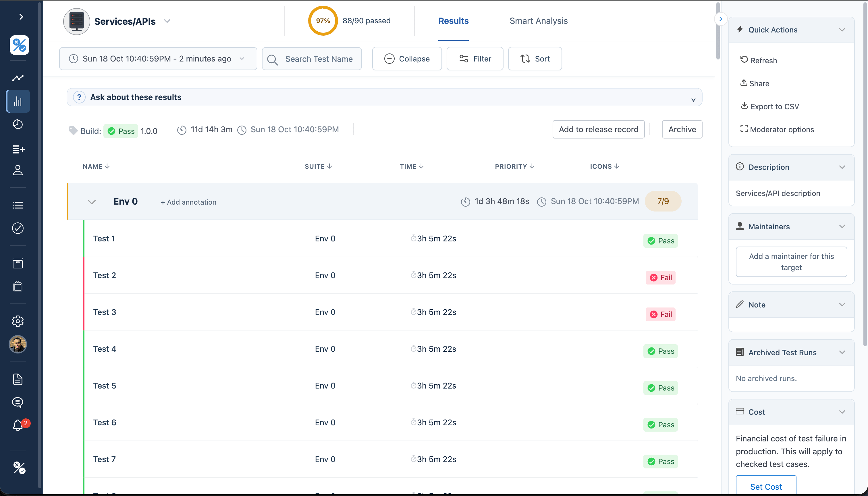The height and width of the screenshot is (496, 868).
Task: Switch to the Smart Analysis tab
Action: click(x=539, y=21)
